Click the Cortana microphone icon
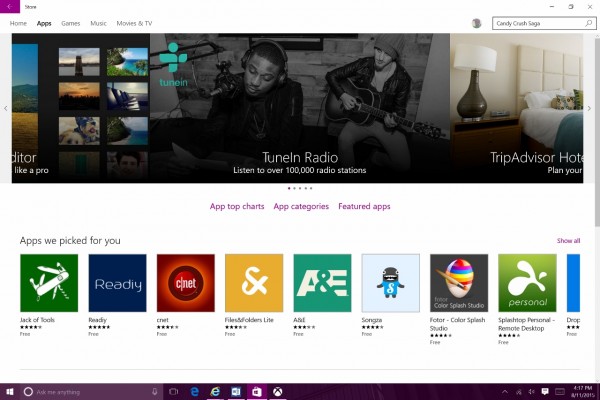This screenshot has width=600, height=400. [x=155, y=392]
